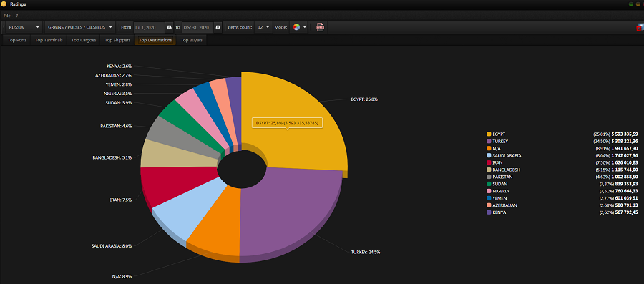Click the BANGLADESH legend color swatch

pyautogui.click(x=489, y=170)
